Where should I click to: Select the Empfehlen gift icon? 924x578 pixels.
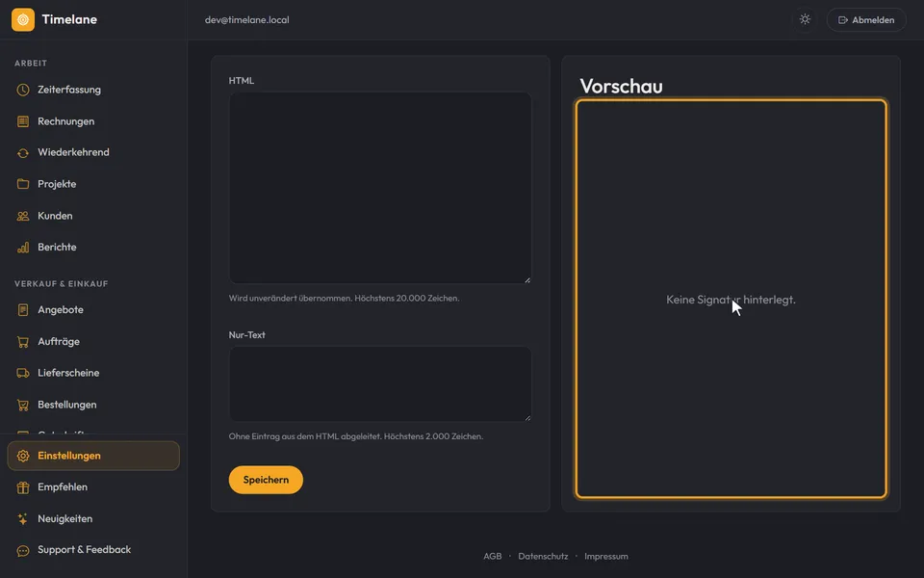pyautogui.click(x=23, y=487)
